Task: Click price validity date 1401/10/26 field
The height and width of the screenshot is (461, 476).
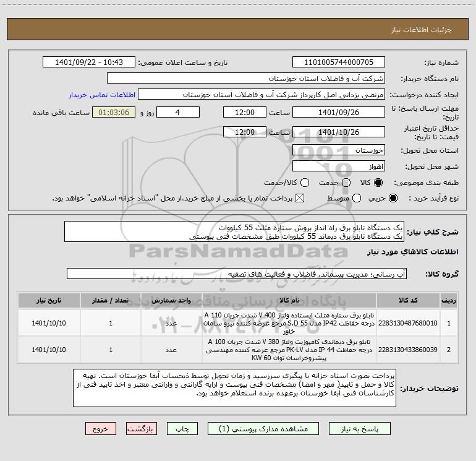Action: tap(339, 132)
